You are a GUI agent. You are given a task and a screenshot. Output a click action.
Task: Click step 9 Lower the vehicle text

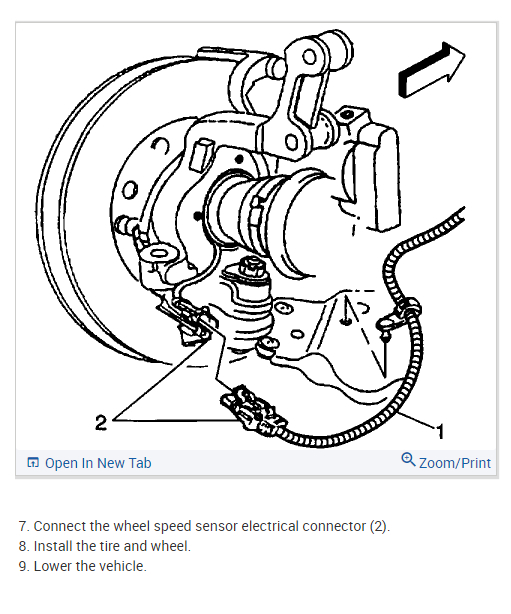click(x=83, y=566)
